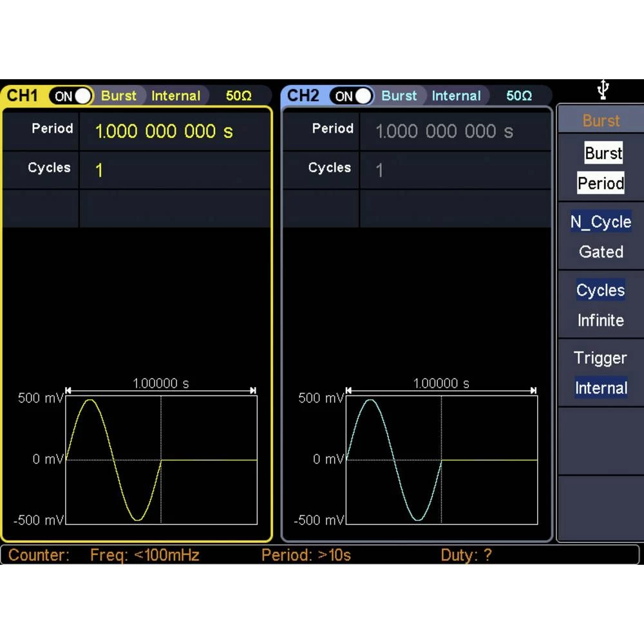Viewport: 644px width, 644px height.
Task: Click the CH2 blue waveform preview
Action: [441, 459]
